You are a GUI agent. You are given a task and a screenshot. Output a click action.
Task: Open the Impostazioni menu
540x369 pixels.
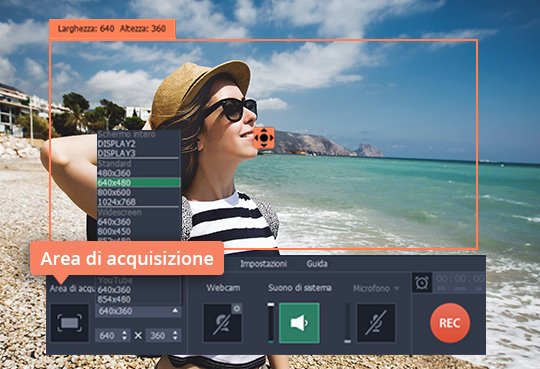tap(263, 264)
